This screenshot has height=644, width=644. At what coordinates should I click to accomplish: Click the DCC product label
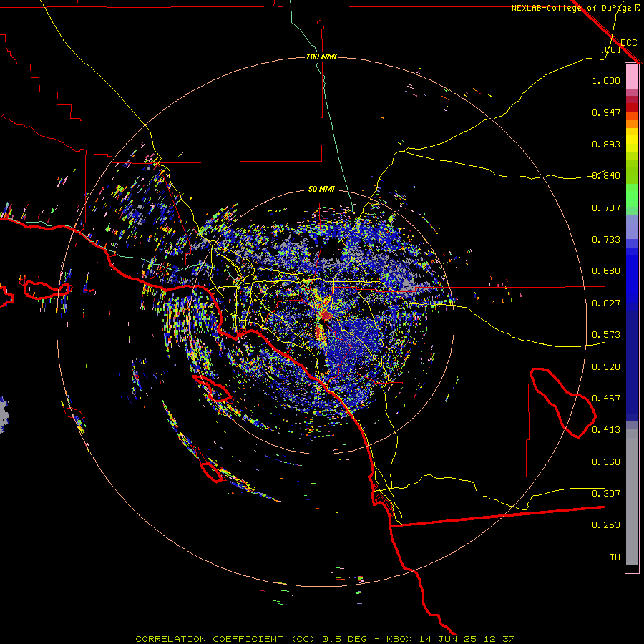coord(628,43)
